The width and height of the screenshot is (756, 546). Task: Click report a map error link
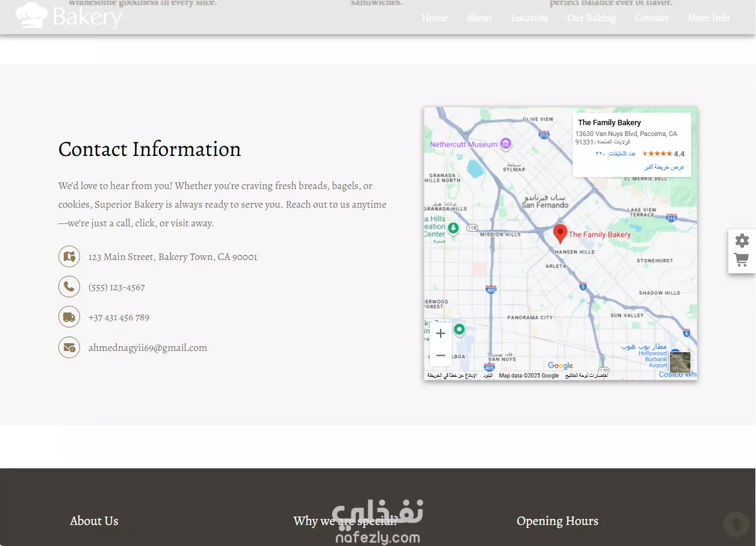[452, 376]
